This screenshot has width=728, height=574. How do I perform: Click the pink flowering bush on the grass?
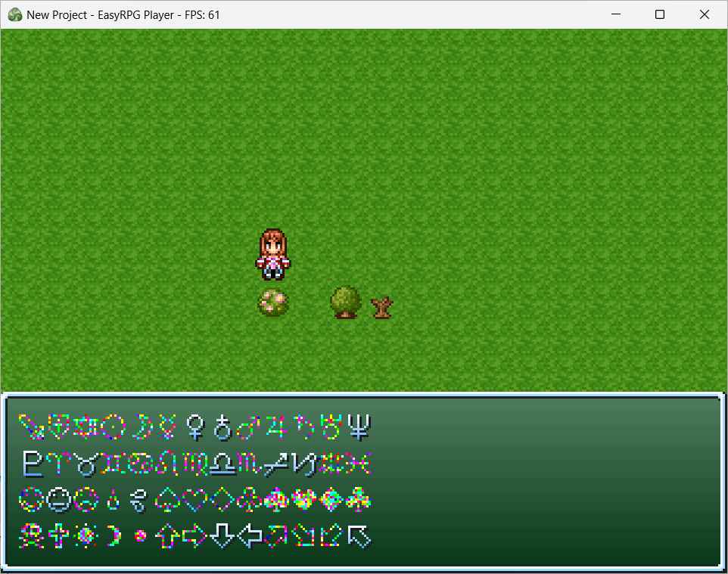[x=272, y=303]
